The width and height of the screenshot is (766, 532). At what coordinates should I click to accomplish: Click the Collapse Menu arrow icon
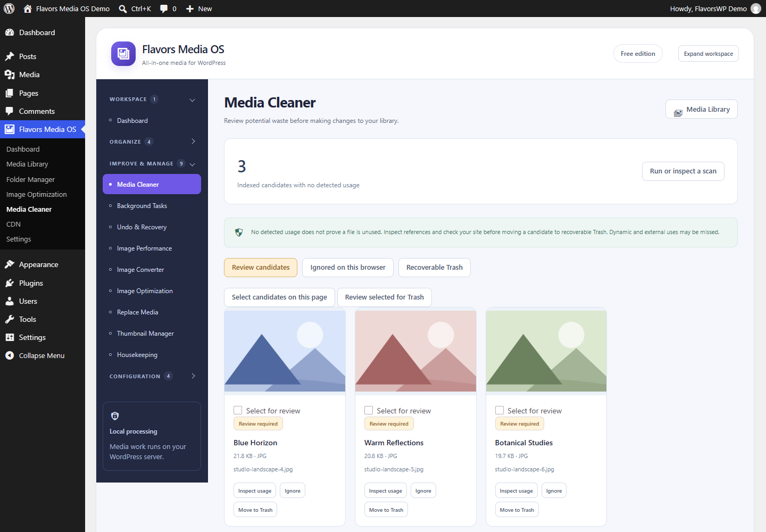point(10,355)
